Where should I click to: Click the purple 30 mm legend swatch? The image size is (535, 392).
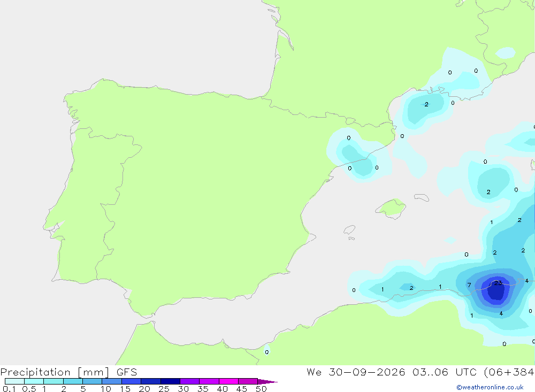[x=190, y=381]
